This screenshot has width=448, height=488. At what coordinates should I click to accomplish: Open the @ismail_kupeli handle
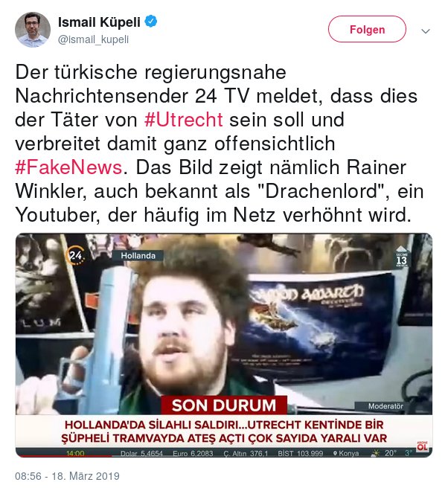coord(93,39)
